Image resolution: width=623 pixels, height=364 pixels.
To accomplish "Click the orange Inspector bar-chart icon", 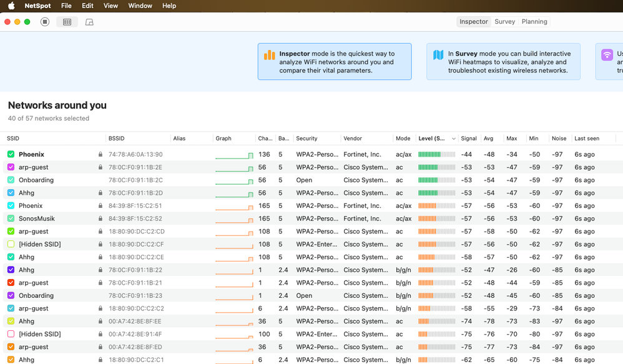I will [x=269, y=55].
